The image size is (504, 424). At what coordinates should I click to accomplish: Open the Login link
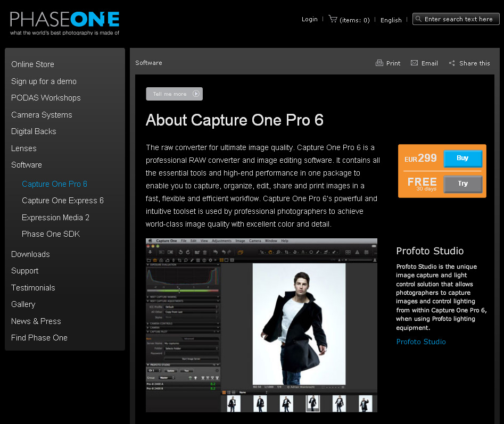310,19
